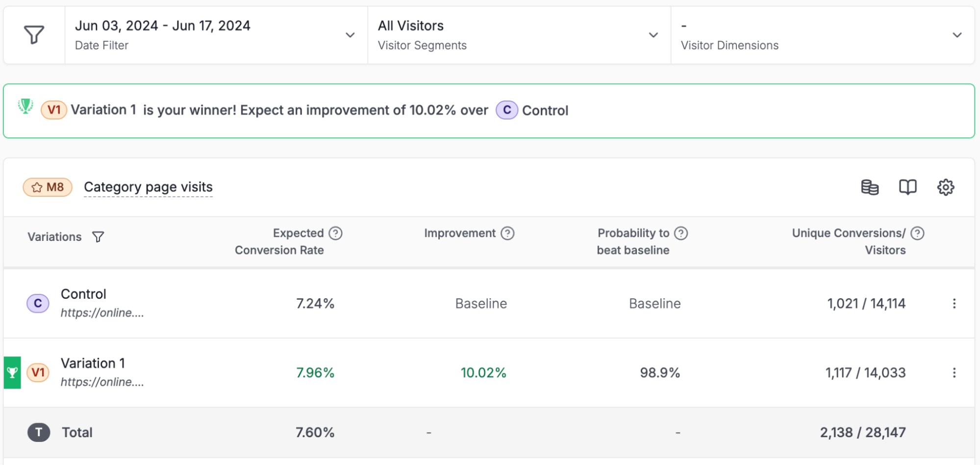The height and width of the screenshot is (465, 980).
Task: Expand the Visitor Segments dropdown
Action: 653,35
